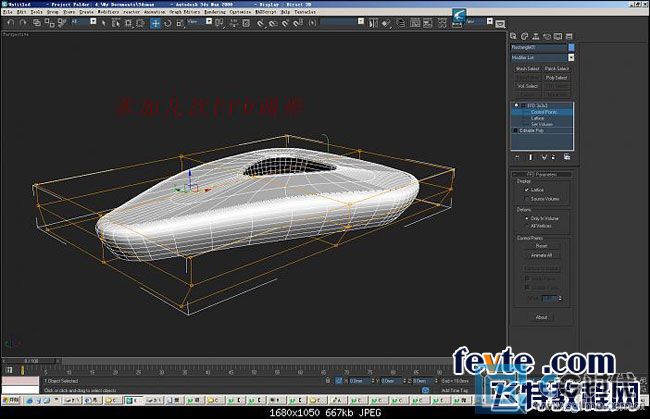Image resolution: width=650 pixels, height=419 pixels.
Task: Click the X coordinate input field
Action: click(x=359, y=381)
